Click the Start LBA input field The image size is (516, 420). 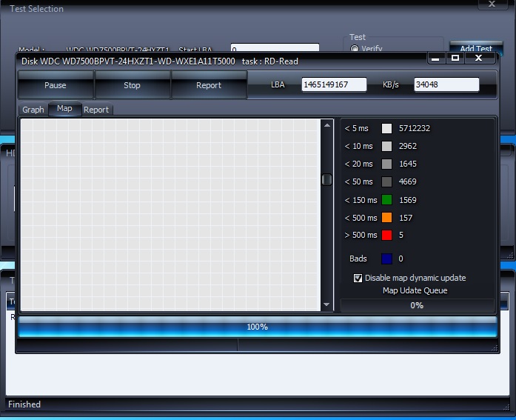click(275, 47)
